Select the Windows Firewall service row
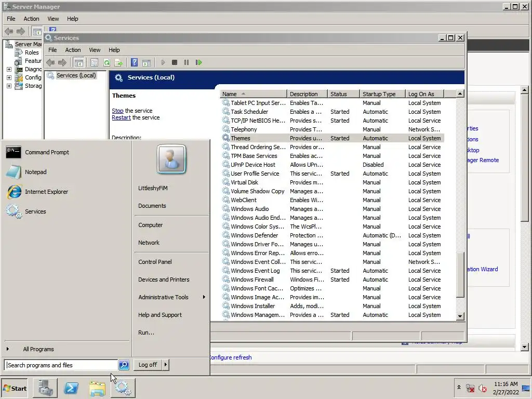This screenshot has height=399, width=532. pos(332,280)
